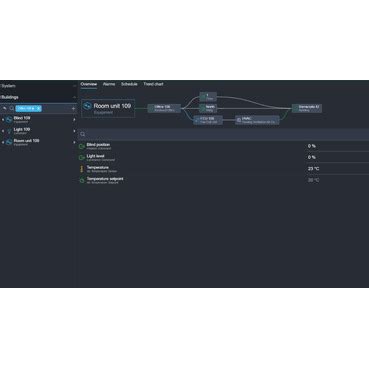Screen dimensions: 369x369
Task: Select Blind 109 in the tree
Action: (38, 119)
